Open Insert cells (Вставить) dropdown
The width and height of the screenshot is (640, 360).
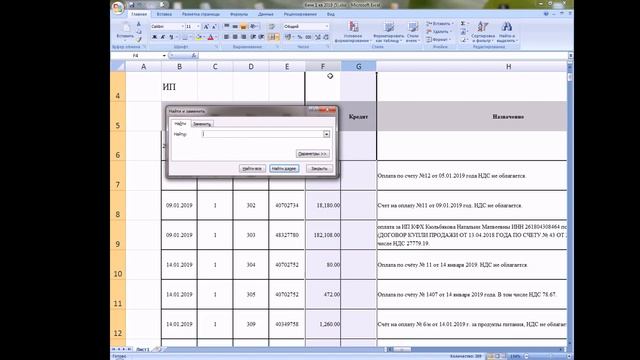[x=439, y=24]
